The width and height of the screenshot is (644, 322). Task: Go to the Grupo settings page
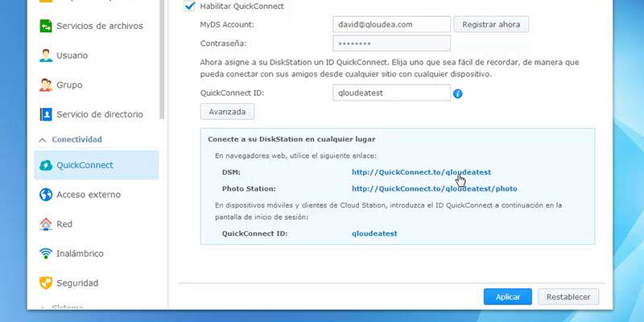(x=97, y=85)
